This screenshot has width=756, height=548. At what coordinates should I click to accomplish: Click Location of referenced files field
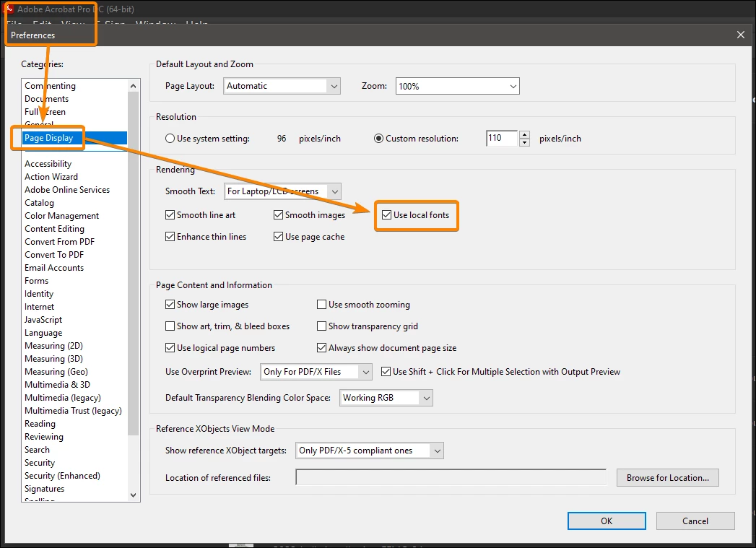[x=451, y=477]
